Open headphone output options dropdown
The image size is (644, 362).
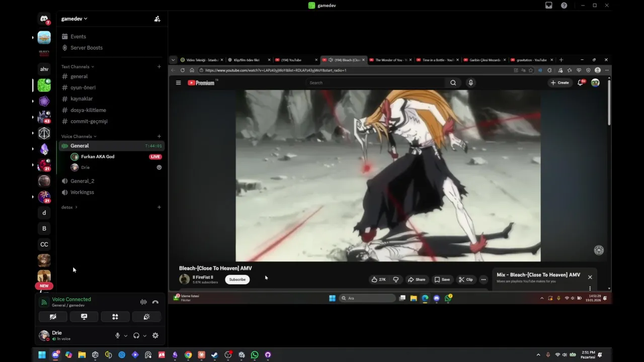tap(145, 336)
